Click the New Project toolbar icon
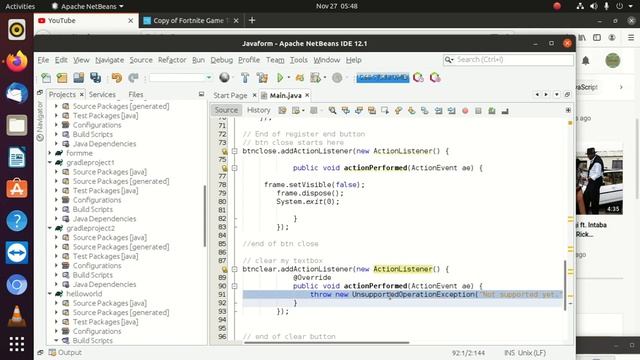This screenshot has width=640, height=360. point(62,78)
